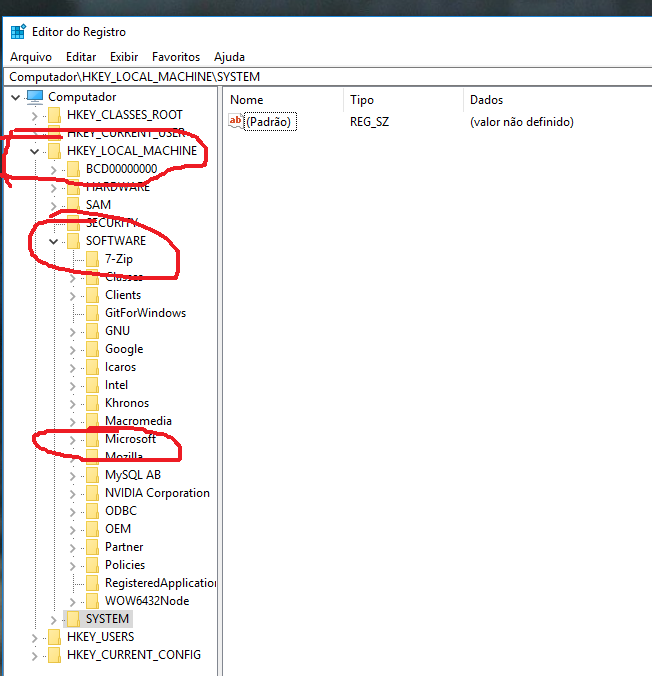Select the SAM folder icon
This screenshot has width=652, height=676.
(x=73, y=205)
